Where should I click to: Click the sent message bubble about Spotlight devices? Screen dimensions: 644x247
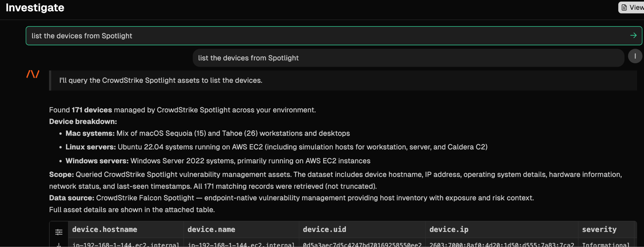(408, 58)
